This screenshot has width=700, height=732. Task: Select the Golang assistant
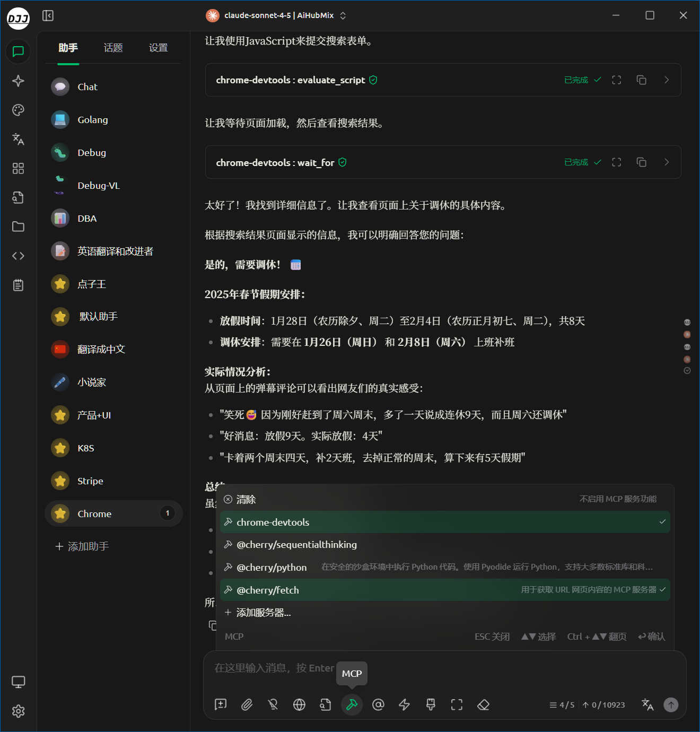(x=113, y=120)
